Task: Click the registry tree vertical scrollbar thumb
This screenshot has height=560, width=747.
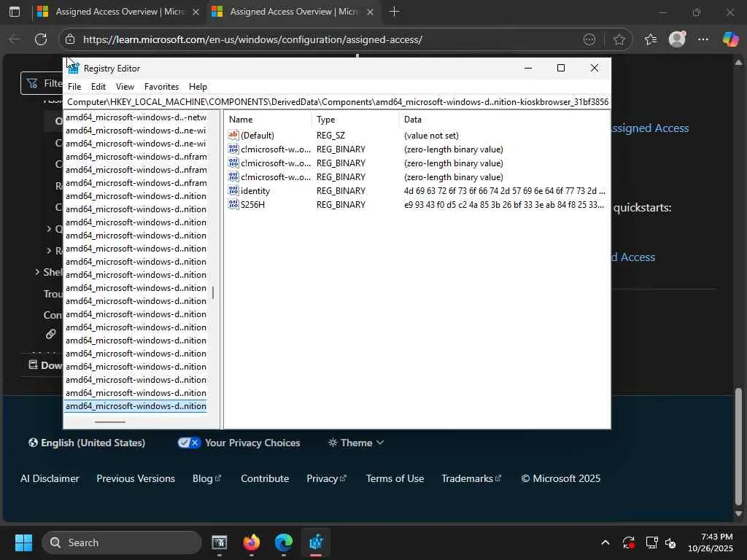Action: pyautogui.click(x=213, y=293)
